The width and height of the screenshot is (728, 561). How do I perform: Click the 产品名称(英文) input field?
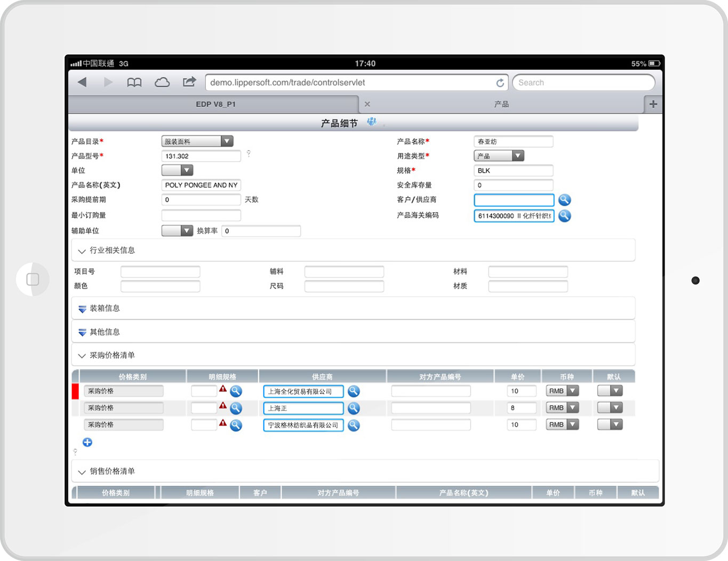point(201,185)
